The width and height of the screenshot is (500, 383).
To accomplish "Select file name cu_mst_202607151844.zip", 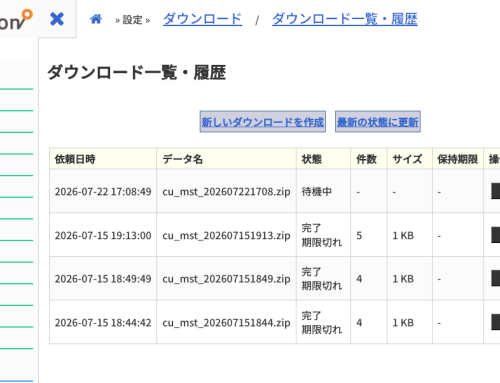I will [x=226, y=323].
